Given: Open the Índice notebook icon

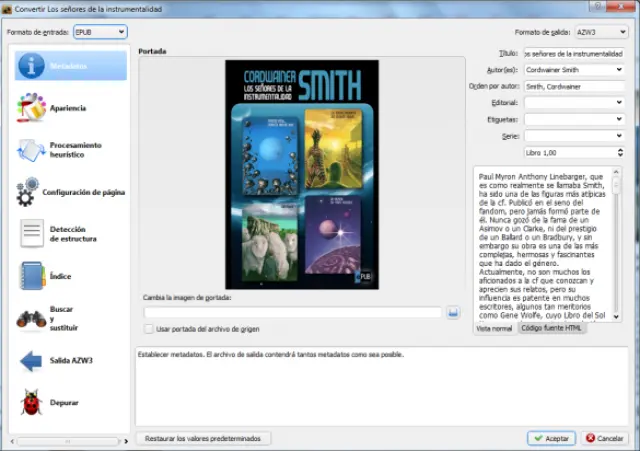Looking at the screenshot, I should (x=31, y=275).
